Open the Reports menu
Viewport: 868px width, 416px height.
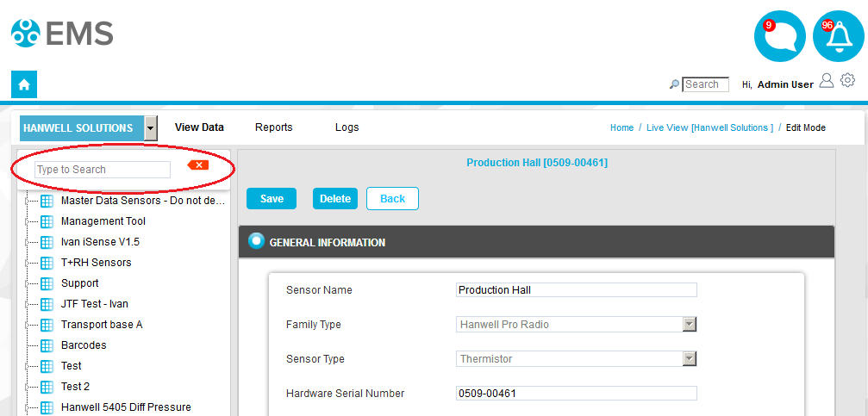tap(273, 127)
